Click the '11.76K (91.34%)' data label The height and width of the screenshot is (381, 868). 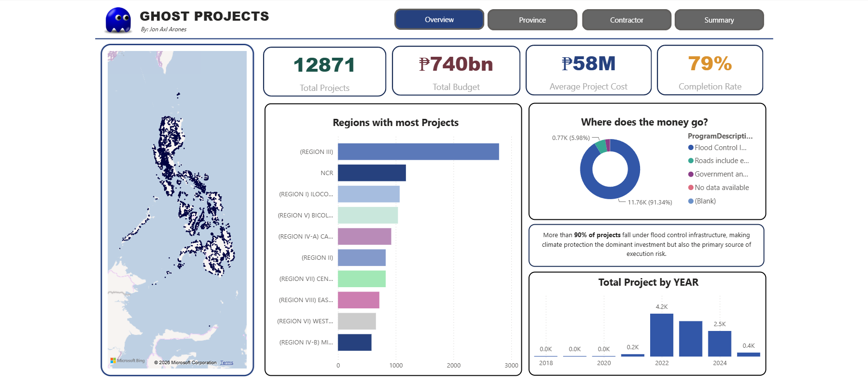click(650, 203)
